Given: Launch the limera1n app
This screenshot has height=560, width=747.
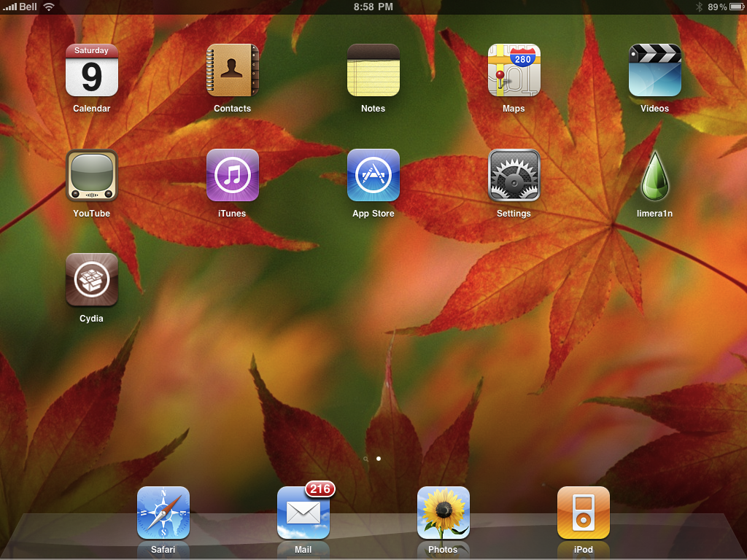Looking at the screenshot, I should point(654,175).
